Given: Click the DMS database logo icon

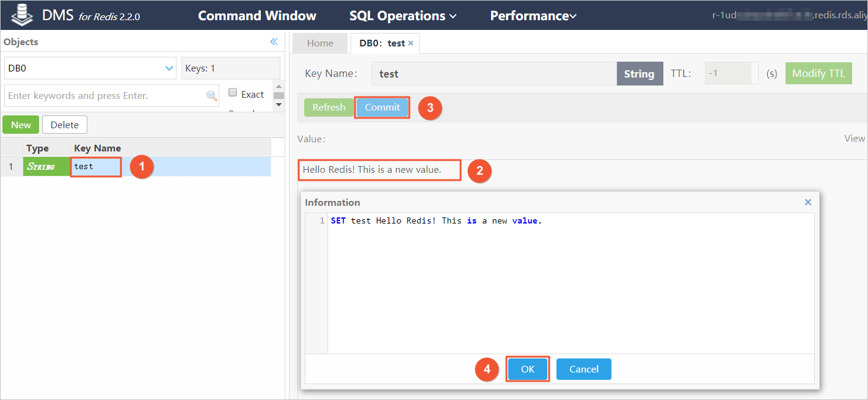Looking at the screenshot, I should pyautogui.click(x=22, y=15).
